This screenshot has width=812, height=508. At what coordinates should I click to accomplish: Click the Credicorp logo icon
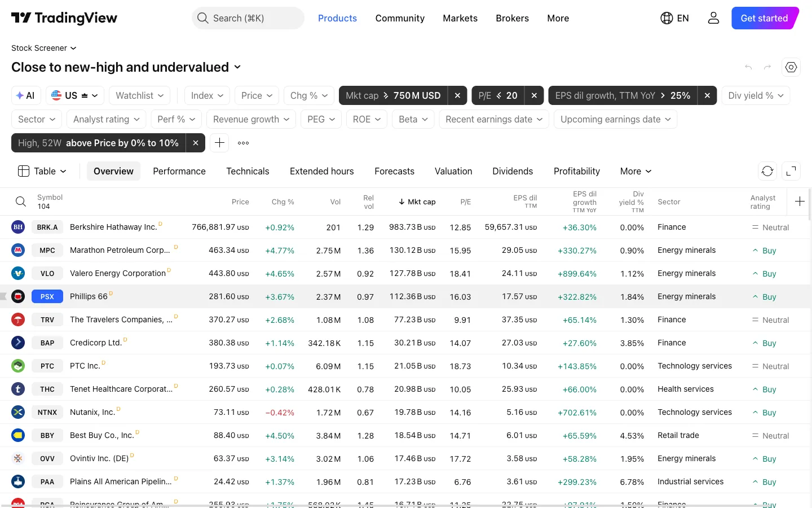click(18, 343)
